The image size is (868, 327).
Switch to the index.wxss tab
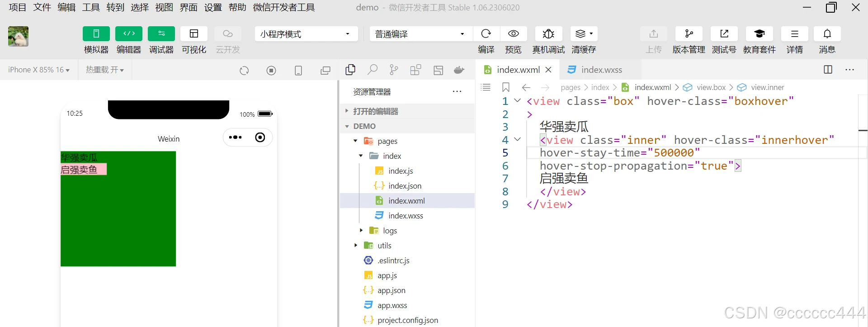[601, 70]
